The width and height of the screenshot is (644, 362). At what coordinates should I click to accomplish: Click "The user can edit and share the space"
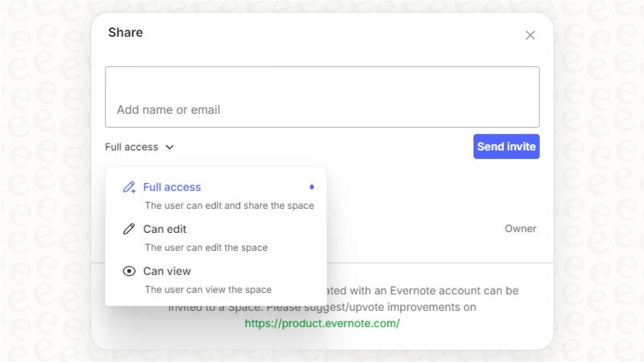(229, 206)
